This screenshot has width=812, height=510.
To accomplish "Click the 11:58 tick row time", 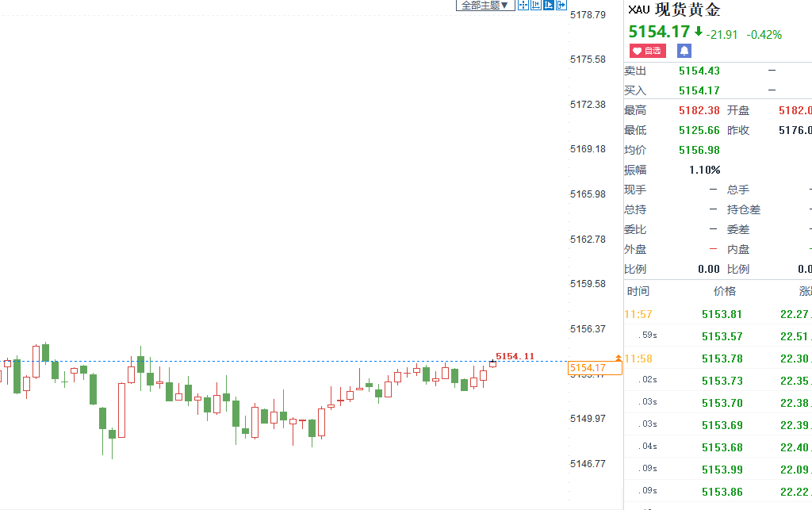I will (638, 359).
